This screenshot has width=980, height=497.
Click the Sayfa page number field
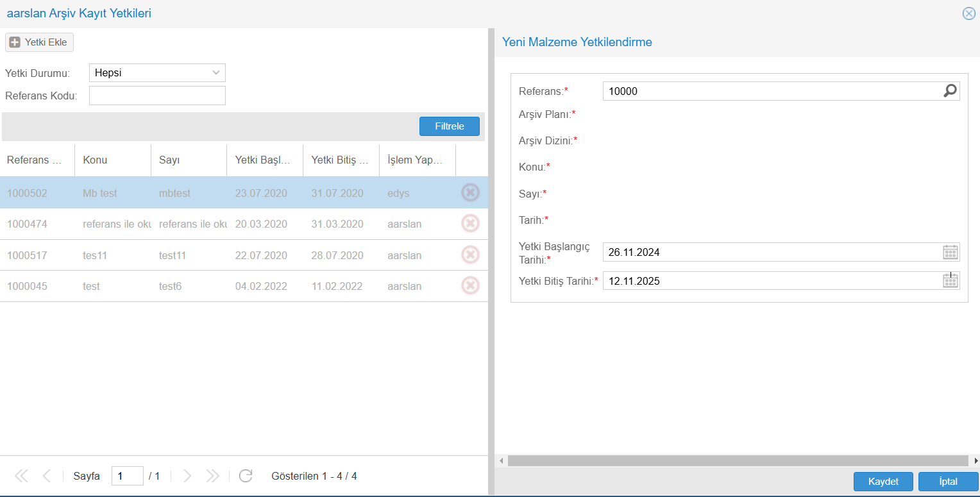coord(127,476)
